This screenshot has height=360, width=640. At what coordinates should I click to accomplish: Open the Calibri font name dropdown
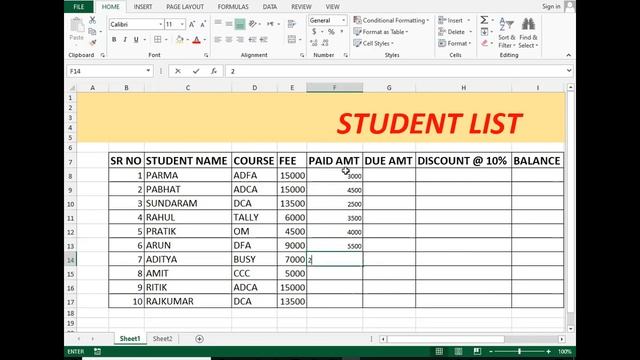tap(160, 24)
